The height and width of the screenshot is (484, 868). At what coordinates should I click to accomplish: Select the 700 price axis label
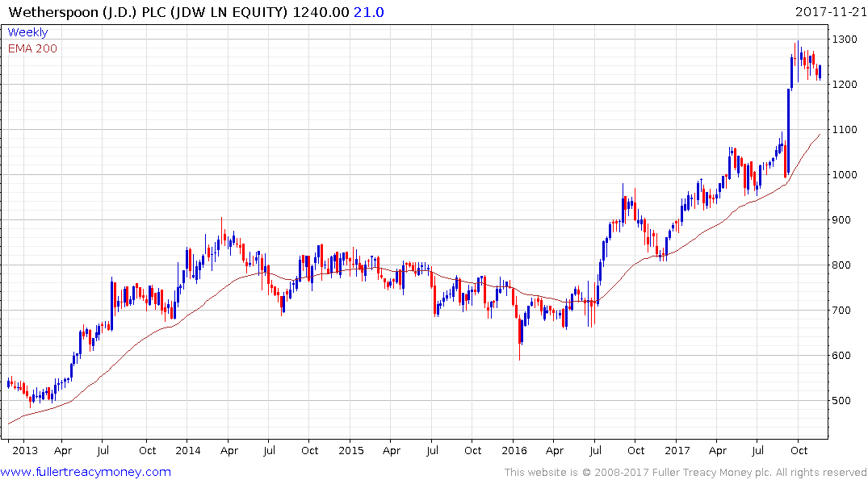click(x=841, y=311)
